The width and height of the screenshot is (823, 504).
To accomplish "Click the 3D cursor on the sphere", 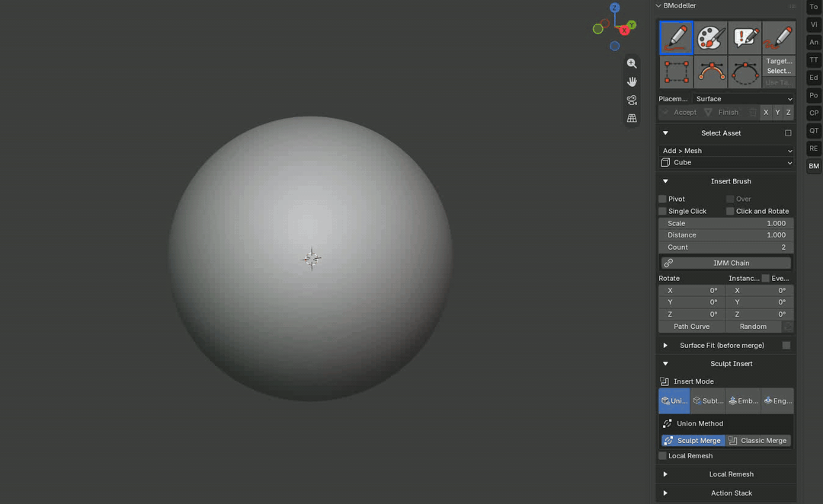I will (x=312, y=259).
